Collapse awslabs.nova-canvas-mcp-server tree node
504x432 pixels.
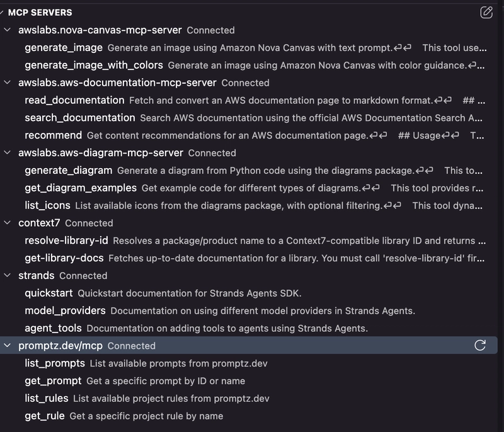pos(7,30)
